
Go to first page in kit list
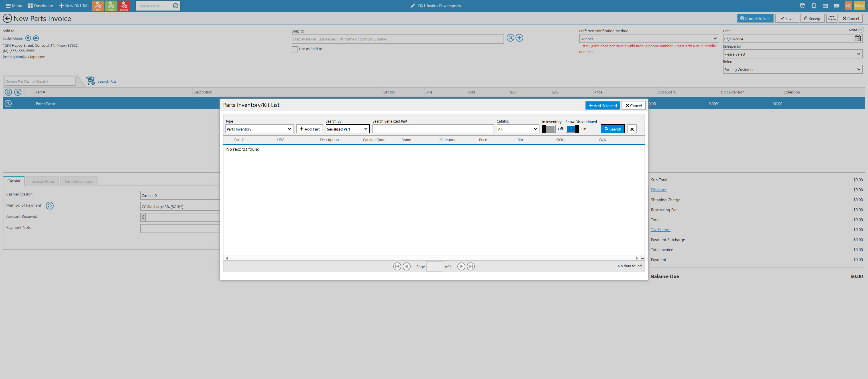tap(397, 266)
